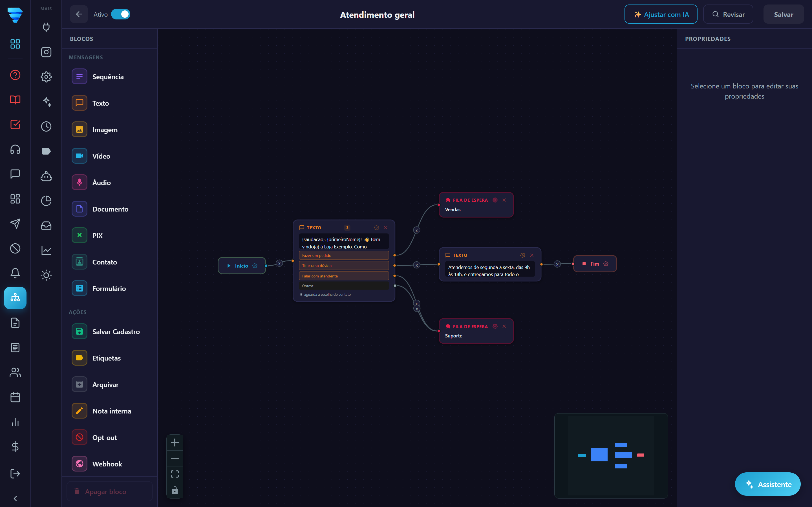
Task: Collapse sidebar with bottom chevron arrow
Action: point(15,499)
